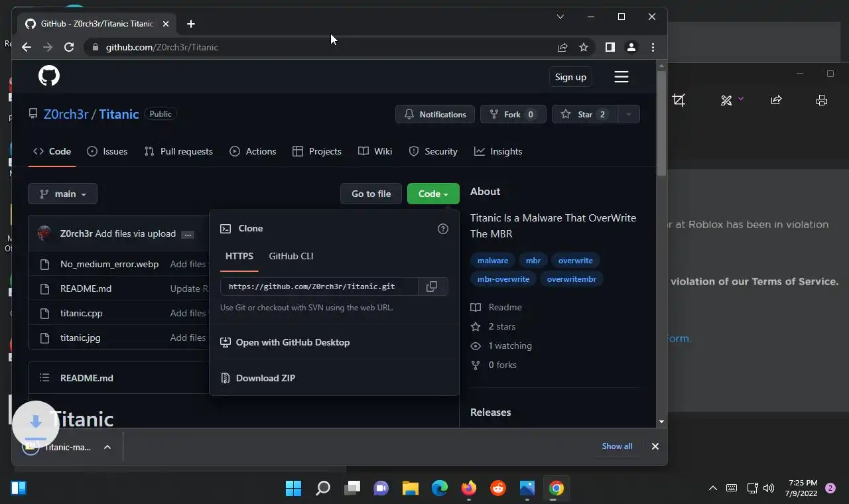The width and height of the screenshot is (849, 504).
Task: Open the Actions tab
Action: tap(253, 151)
